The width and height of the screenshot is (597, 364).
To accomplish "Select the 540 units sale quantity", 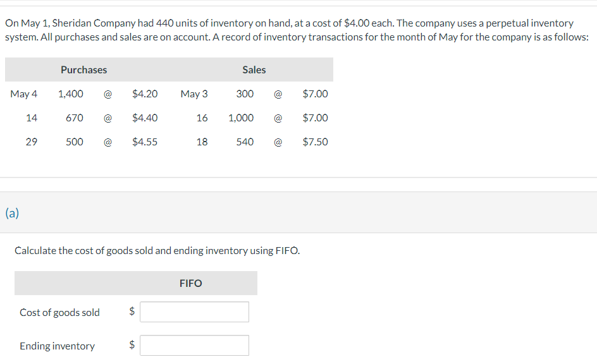I will [x=245, y=142].
